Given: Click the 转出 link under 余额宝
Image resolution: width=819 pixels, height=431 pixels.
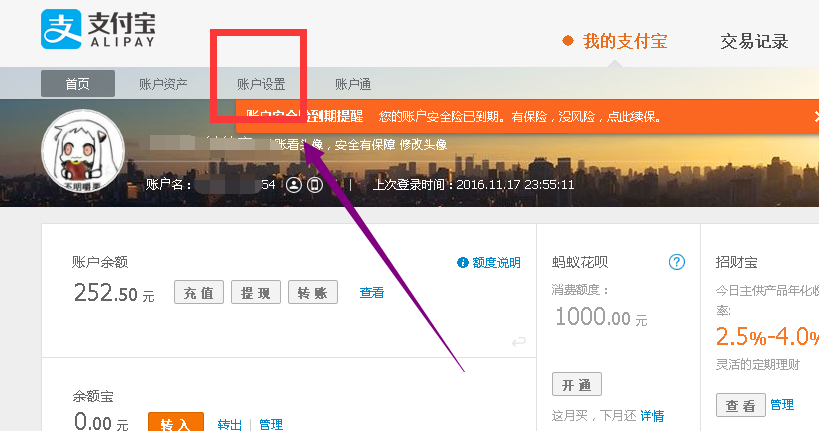Looking at the screenshot, I should pyautogui.click(x=229, y=424).
